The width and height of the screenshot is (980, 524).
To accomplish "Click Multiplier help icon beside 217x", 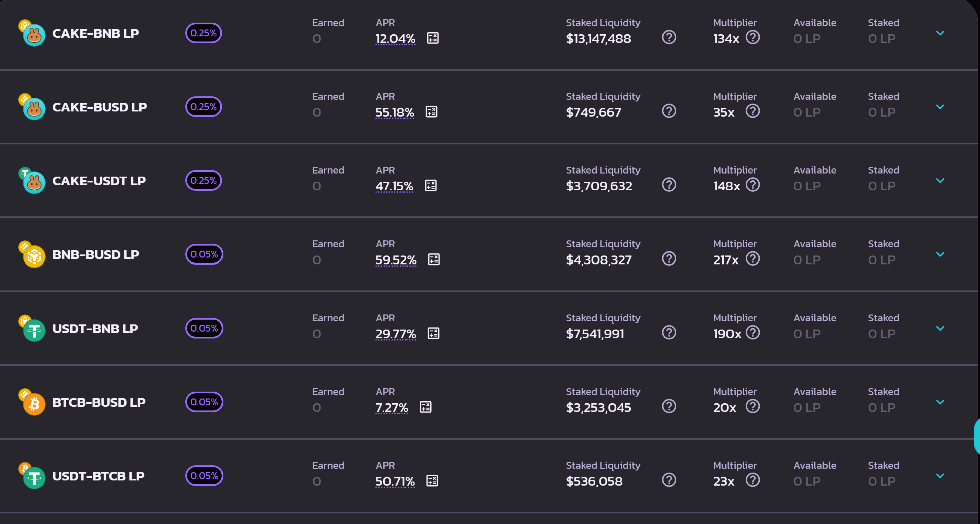I will [x=752, y=259].
